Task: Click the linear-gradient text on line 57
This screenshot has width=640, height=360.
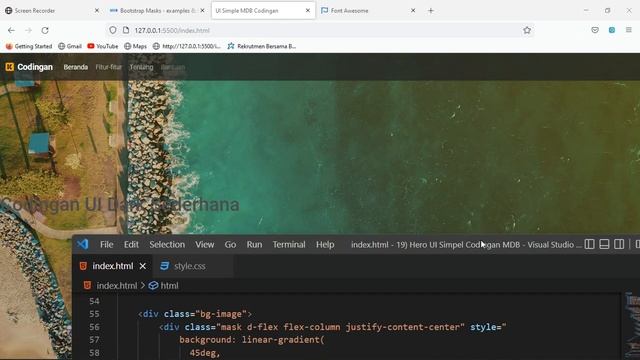Action: [280, 340]
